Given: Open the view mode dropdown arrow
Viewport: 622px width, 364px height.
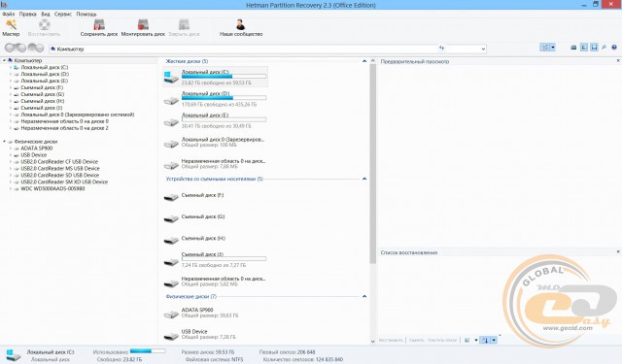Looking at the screenshot, I should point(553,48).
